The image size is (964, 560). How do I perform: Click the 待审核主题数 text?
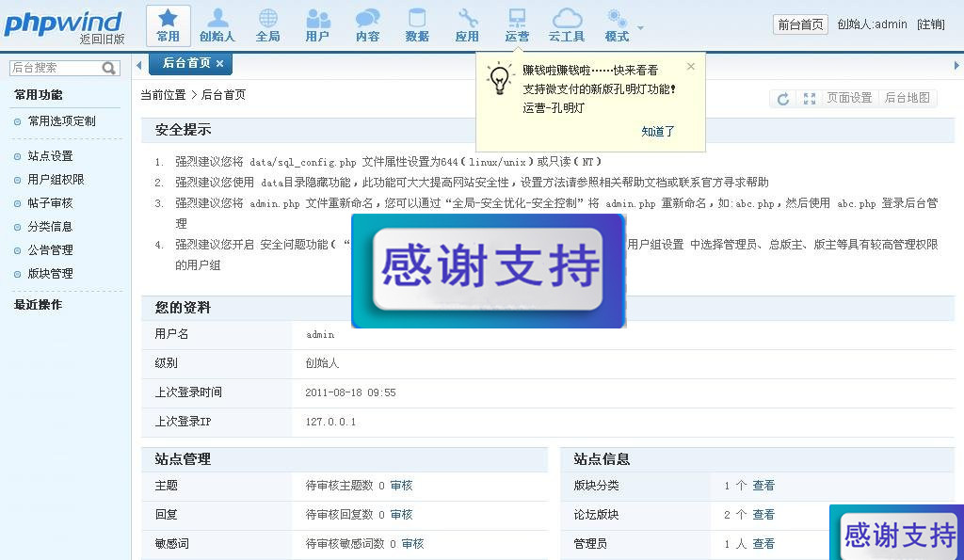coord(339,486)
